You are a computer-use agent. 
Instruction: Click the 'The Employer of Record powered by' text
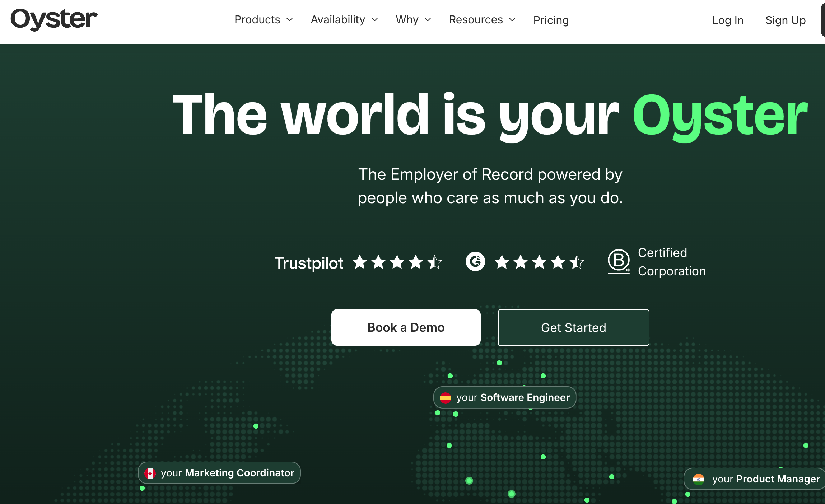[x=490, y=174]
